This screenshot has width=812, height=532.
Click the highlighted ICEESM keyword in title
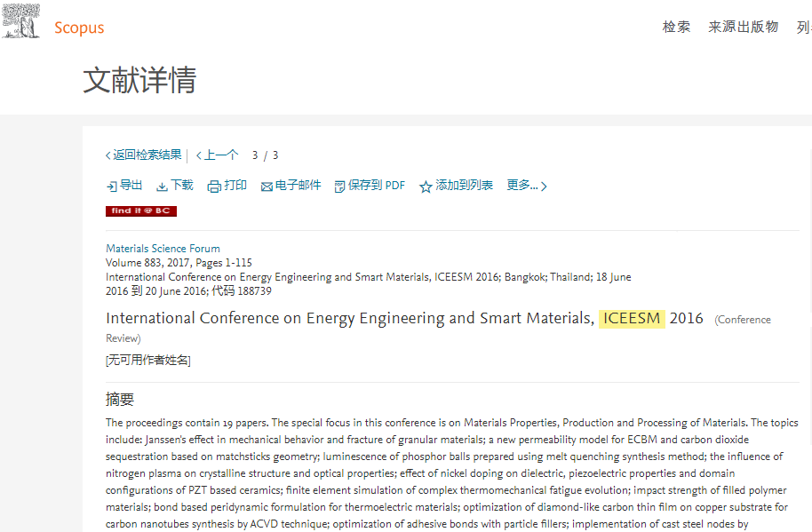click(x=632, y=318)
